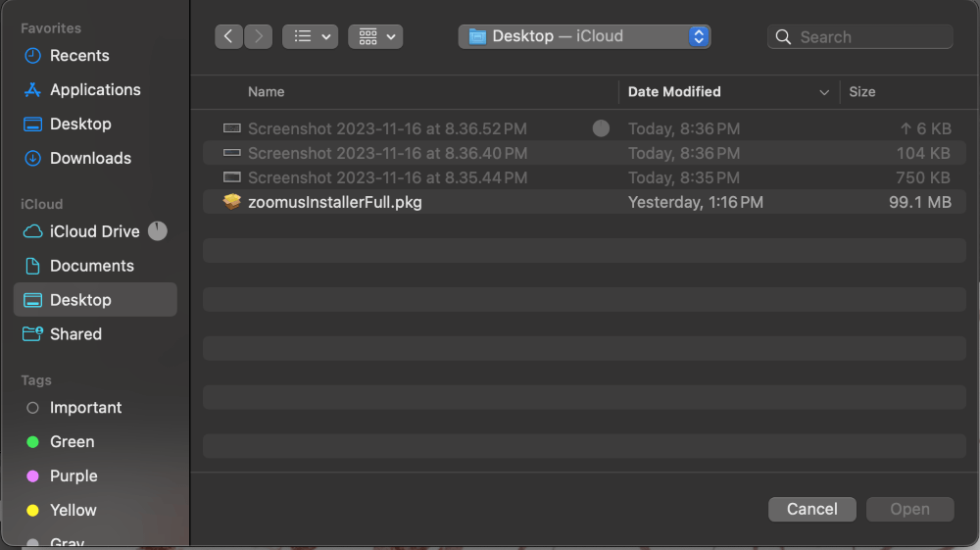This screenshot has height=550, width=980.
Task: Click the zoomusInstallerFull.pkg package icon
Action: [232, 202]
